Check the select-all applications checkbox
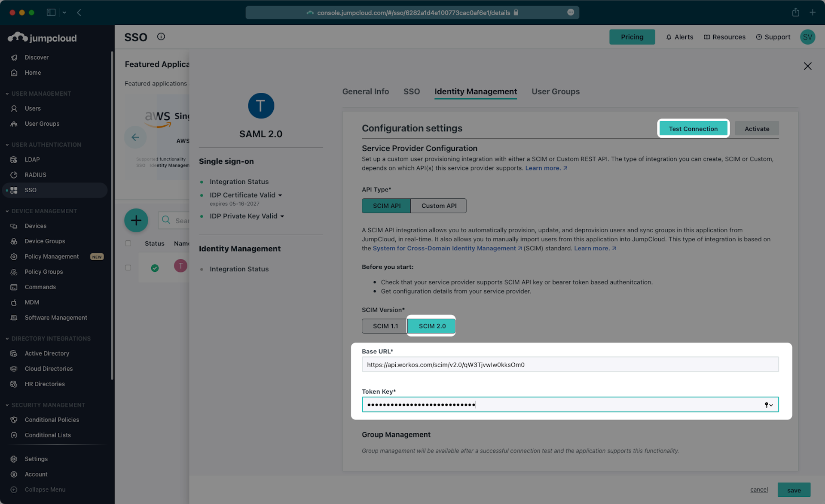This screenshot has height=504, width=825. [x=128, y=243]
